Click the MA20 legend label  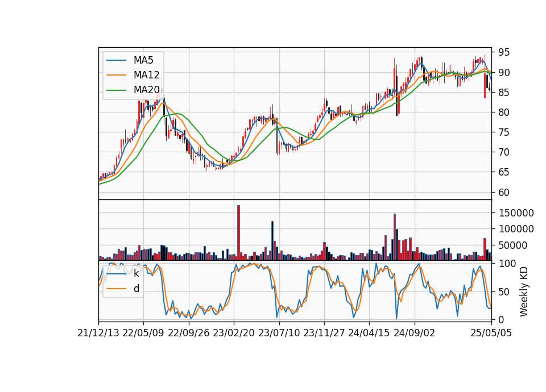[146, 90]
